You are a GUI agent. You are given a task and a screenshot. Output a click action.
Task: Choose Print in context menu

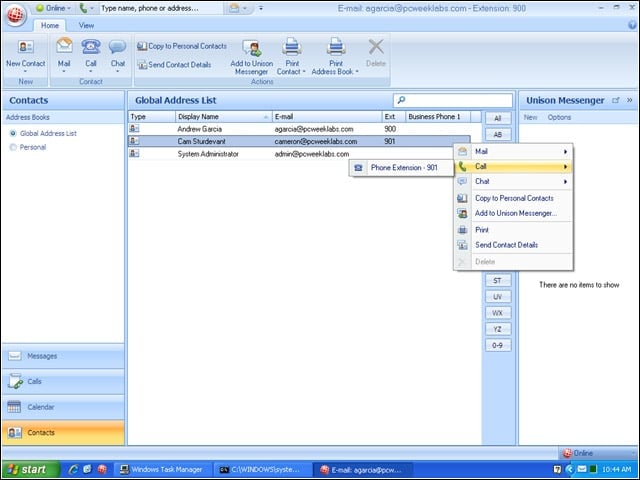[513, 230]
